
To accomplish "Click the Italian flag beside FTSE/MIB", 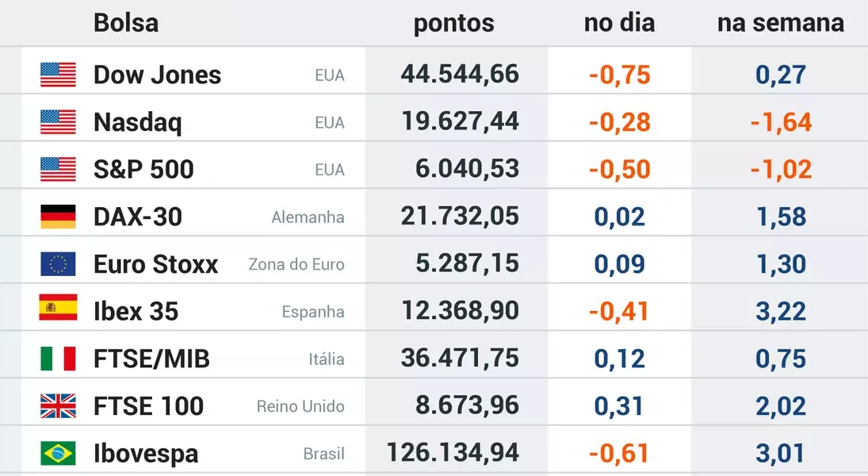I will tap(58, 359).
